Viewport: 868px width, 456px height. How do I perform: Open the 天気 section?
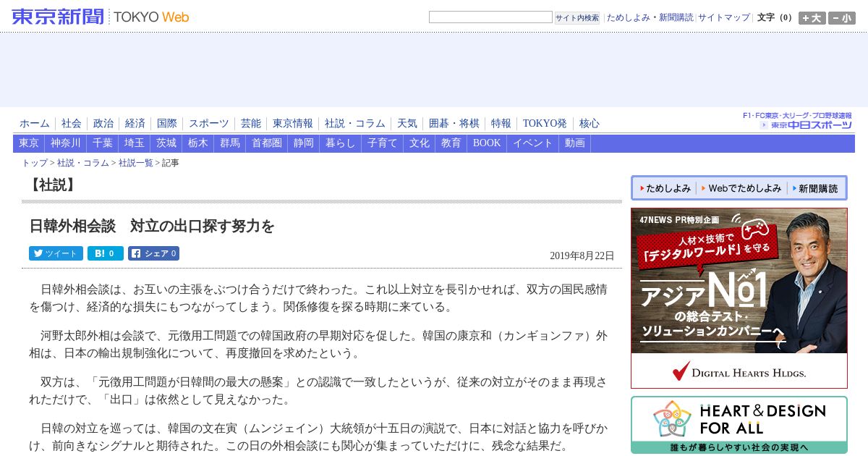(407, 124)
